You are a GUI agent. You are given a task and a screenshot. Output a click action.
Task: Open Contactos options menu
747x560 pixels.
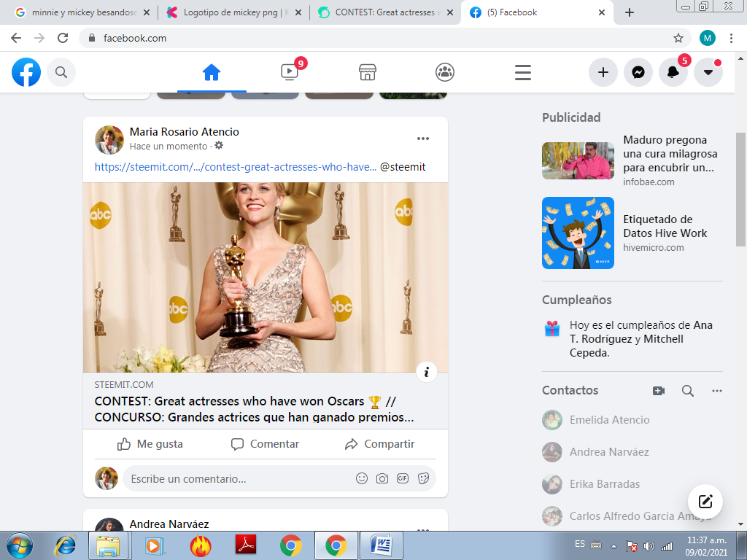click(717, 391)
